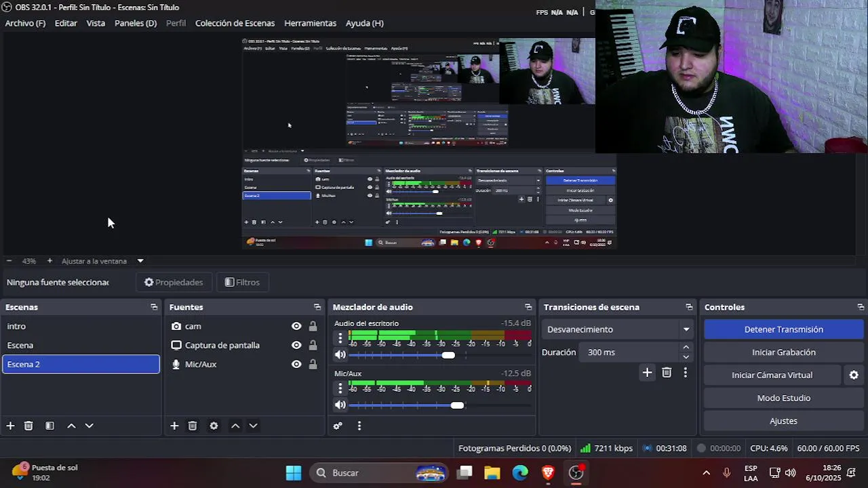Viewport: 868px width, 488px height.
Task: Zoom out preview with minus icon
Action: pos(9,261)
